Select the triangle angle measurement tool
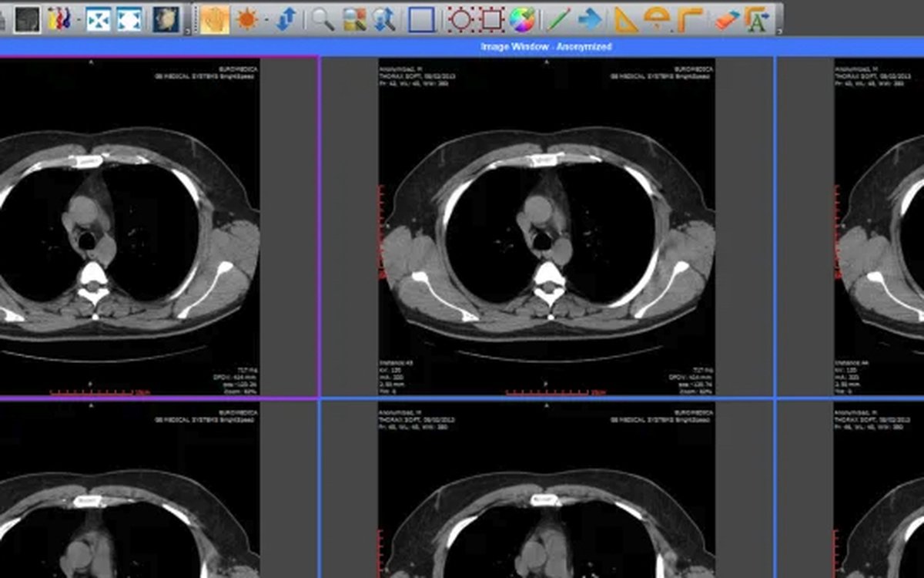 627,18
